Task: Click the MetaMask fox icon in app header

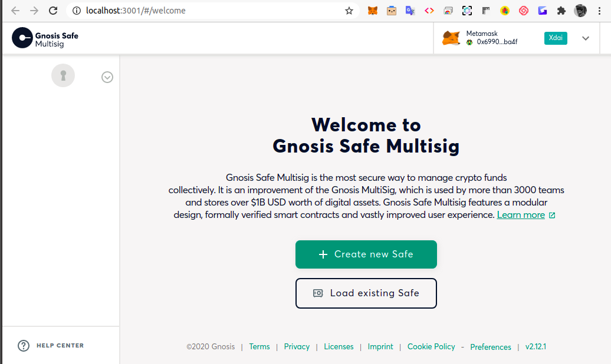Action: point(451,38)
